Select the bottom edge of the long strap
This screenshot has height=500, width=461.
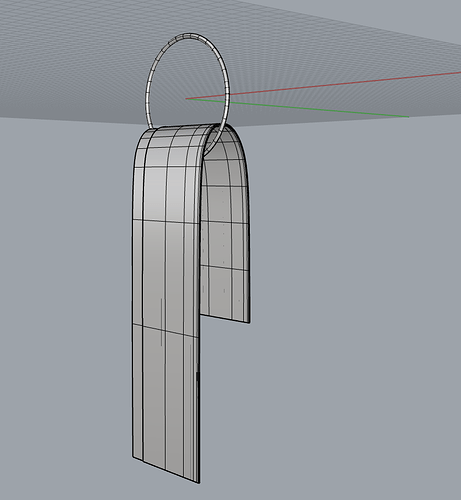[x=166, y=470]
